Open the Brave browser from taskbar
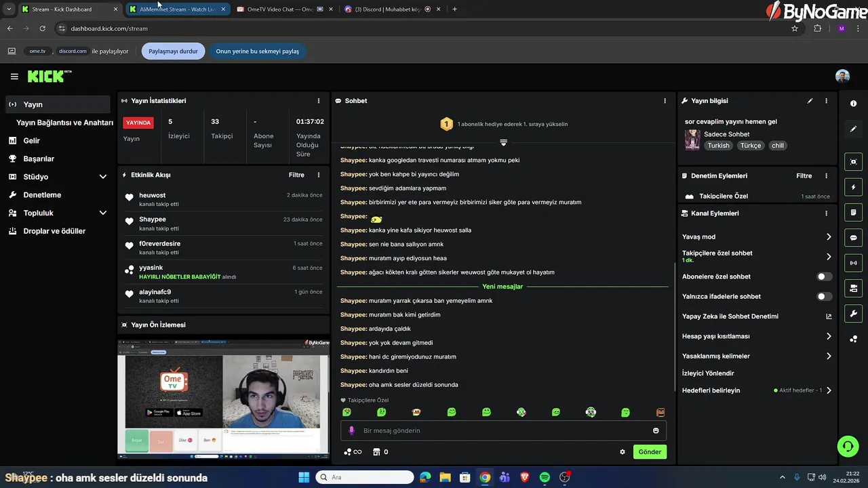 tap(525, 477)
